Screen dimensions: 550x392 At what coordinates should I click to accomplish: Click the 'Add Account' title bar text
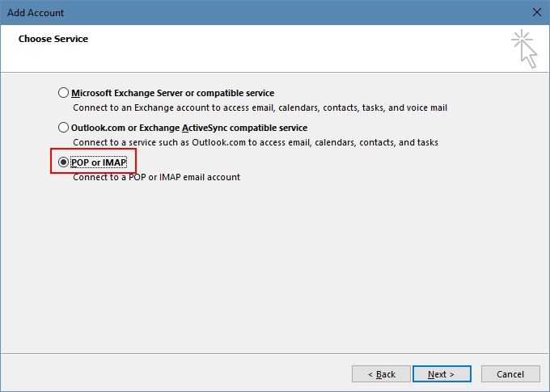(36, 12)
